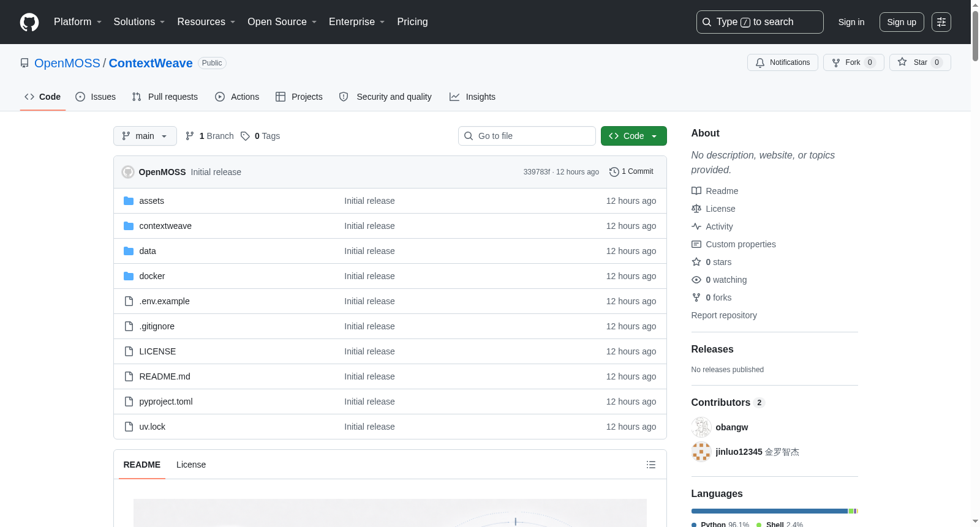
Task: Click the file icon for uv.lock
Action: 129,427
